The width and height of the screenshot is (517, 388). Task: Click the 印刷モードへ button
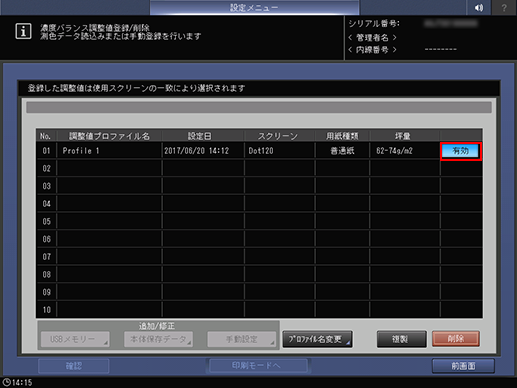[257, 366]
